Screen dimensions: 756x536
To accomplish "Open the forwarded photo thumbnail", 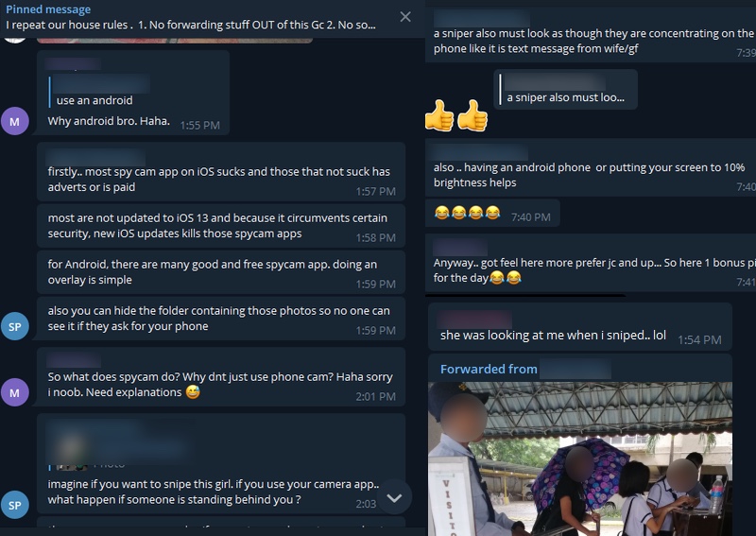I will [x=580, y=458].
